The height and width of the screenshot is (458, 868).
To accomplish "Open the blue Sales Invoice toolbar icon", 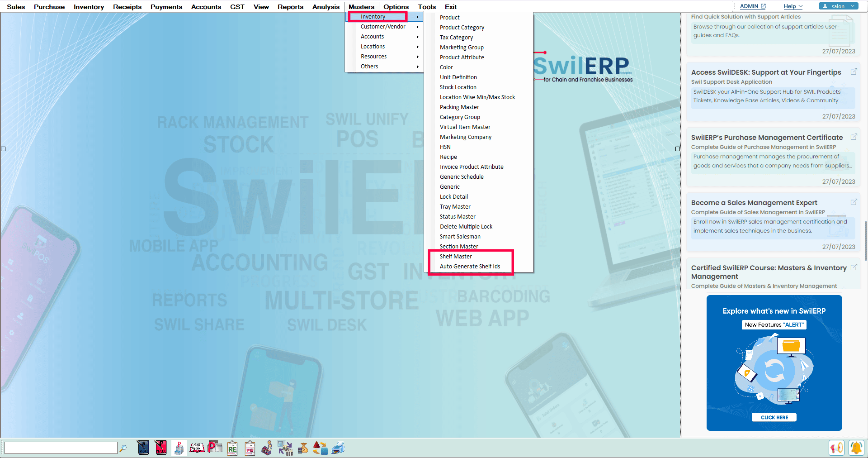I will click(143, 448).
